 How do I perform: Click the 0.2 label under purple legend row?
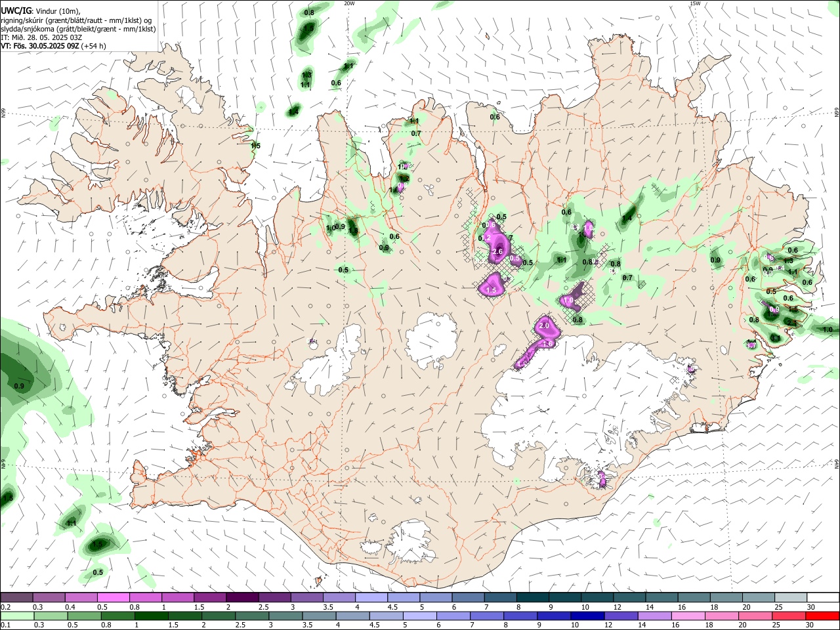coord(5,607)
